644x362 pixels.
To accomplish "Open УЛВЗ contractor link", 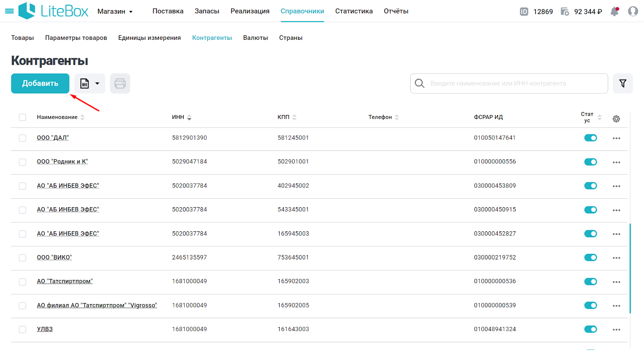I will pos(45,329).
